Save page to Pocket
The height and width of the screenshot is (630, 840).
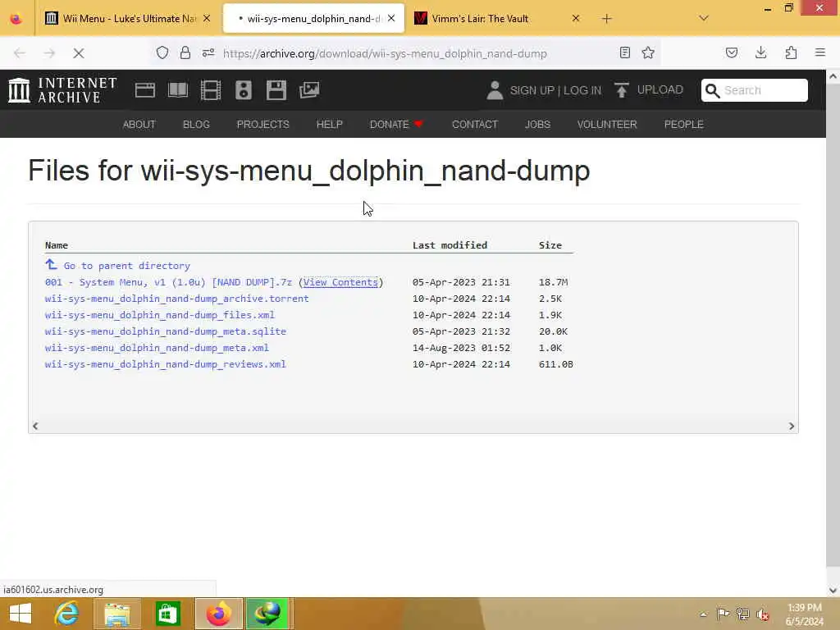click(x=732, y=52)
